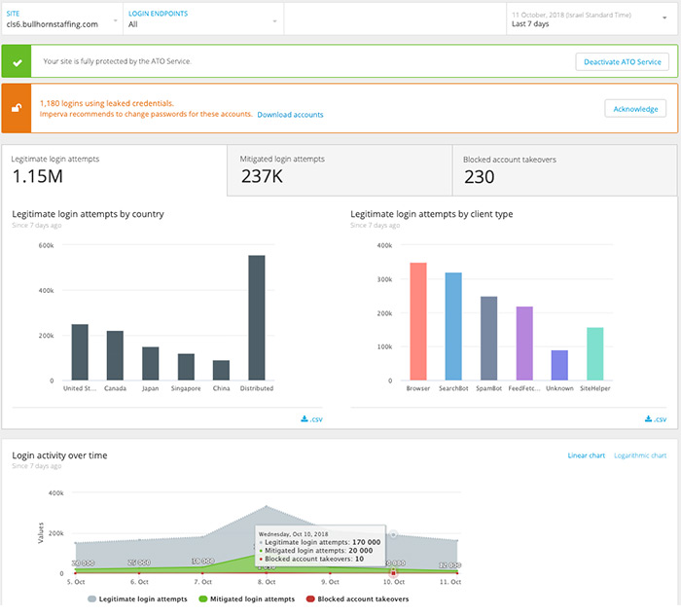Click the Distributed bar in country chart

[x=257, y=317]
